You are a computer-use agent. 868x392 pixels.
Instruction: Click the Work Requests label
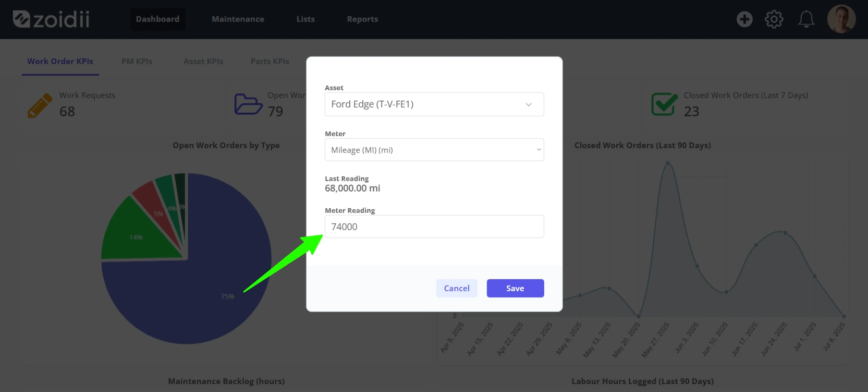pos(88,96)
